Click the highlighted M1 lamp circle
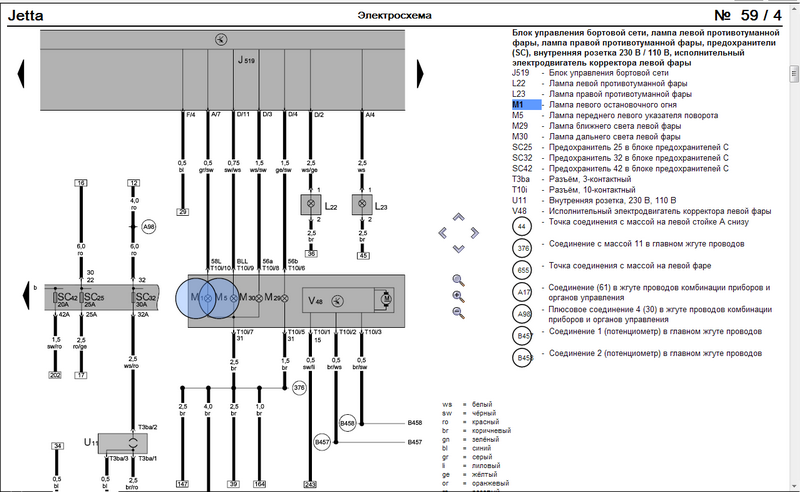The width and height of the screenshot is (800, 492). tap(196, 298)
